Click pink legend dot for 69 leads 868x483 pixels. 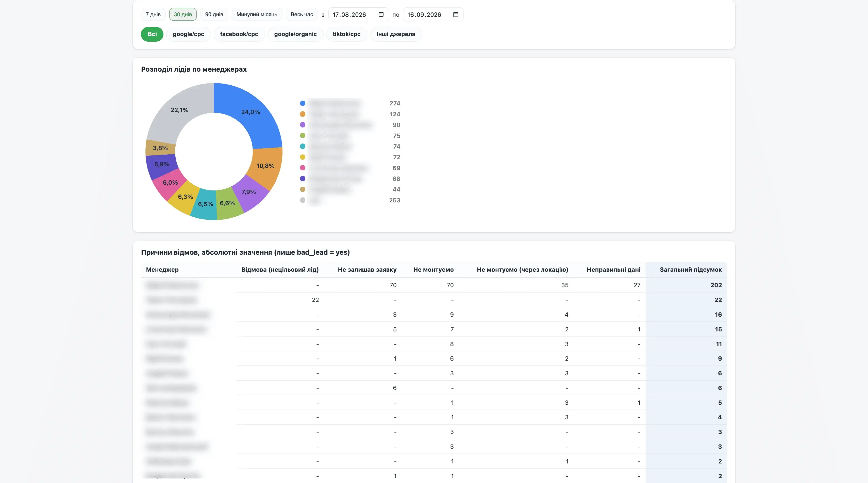pyautogui.click(x=303, y=168)
